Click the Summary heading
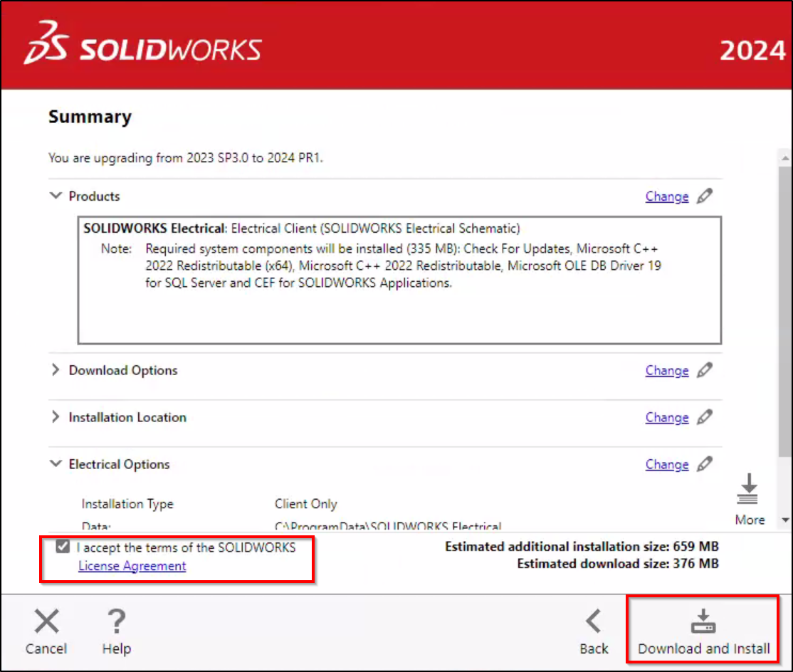This screenshot has height=672, width=793. point(90,117)
